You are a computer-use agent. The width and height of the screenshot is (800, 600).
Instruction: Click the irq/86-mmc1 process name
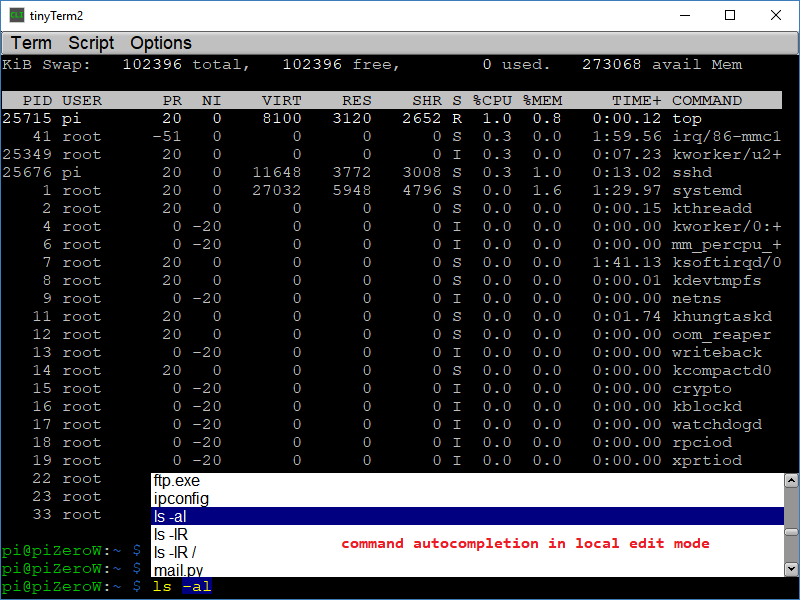click(727, 136)
